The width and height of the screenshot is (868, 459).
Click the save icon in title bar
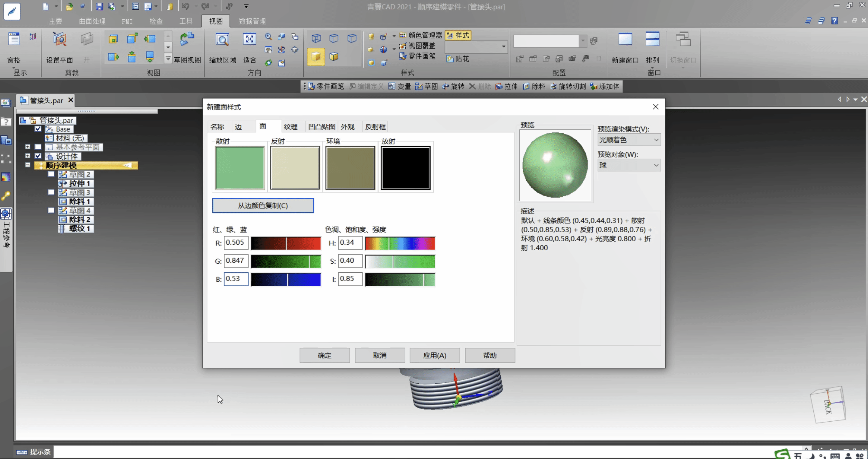pos(99,6)
